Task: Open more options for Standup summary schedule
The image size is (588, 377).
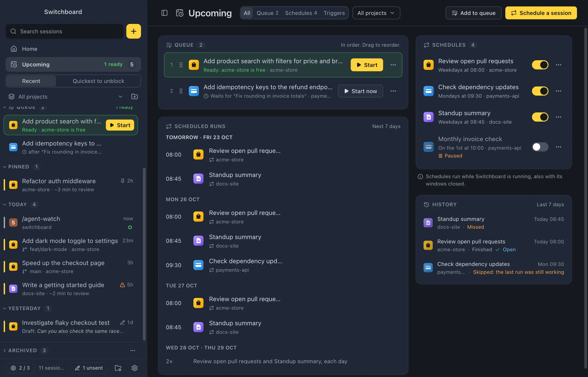Action: (558, 117)
